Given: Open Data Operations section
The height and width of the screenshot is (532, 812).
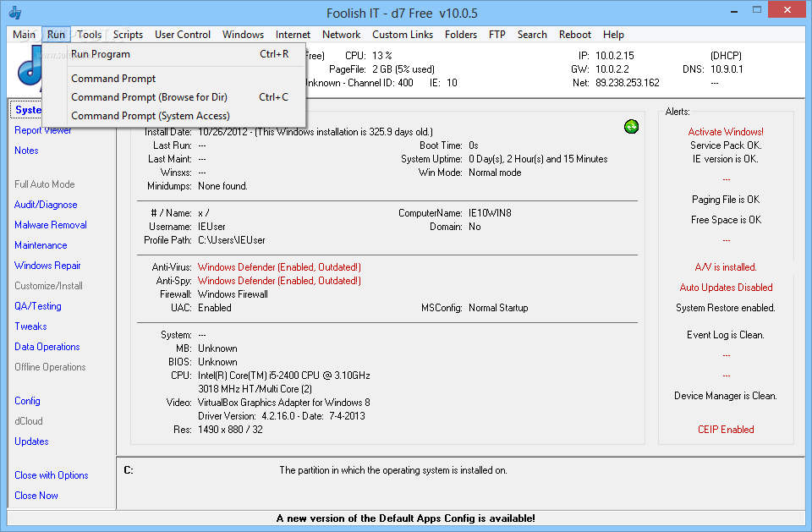Looking at the screenshot, I should coord(47,347).
